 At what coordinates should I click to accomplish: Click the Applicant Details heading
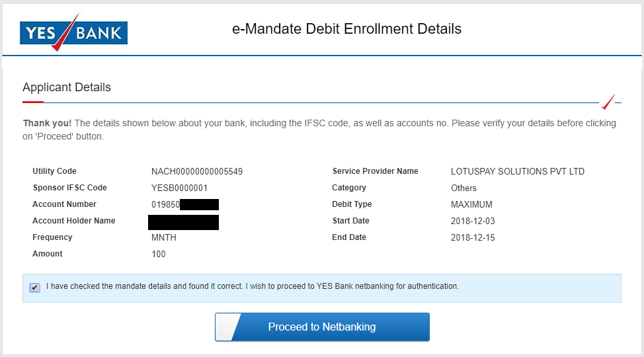pos(67,87)
